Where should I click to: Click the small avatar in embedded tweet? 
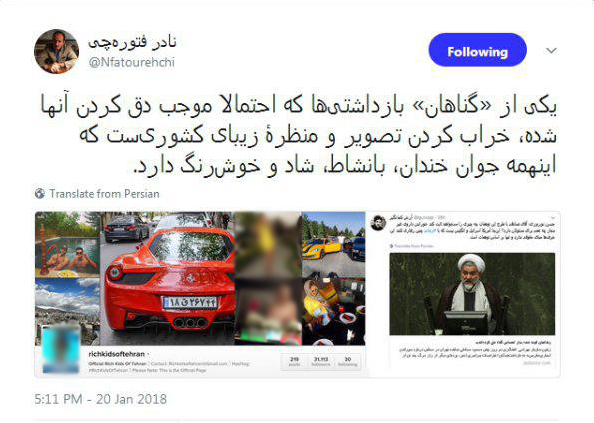click(x=378, y=223)
